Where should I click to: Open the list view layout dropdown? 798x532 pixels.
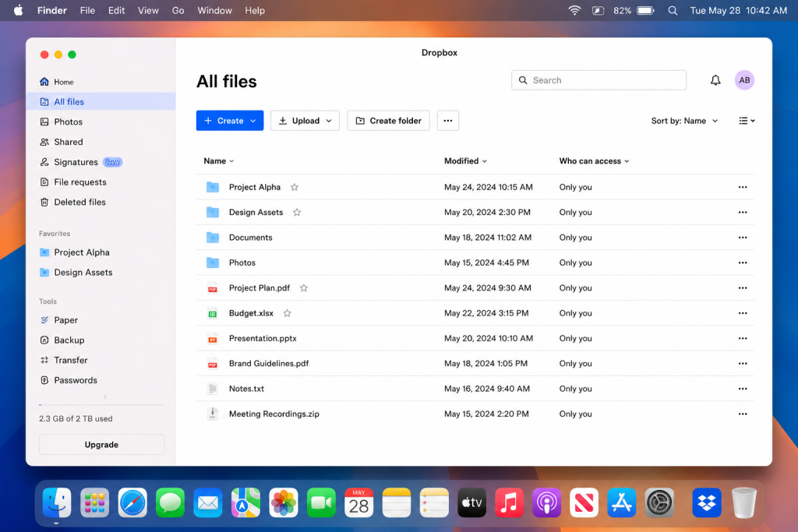click(747, 121)
